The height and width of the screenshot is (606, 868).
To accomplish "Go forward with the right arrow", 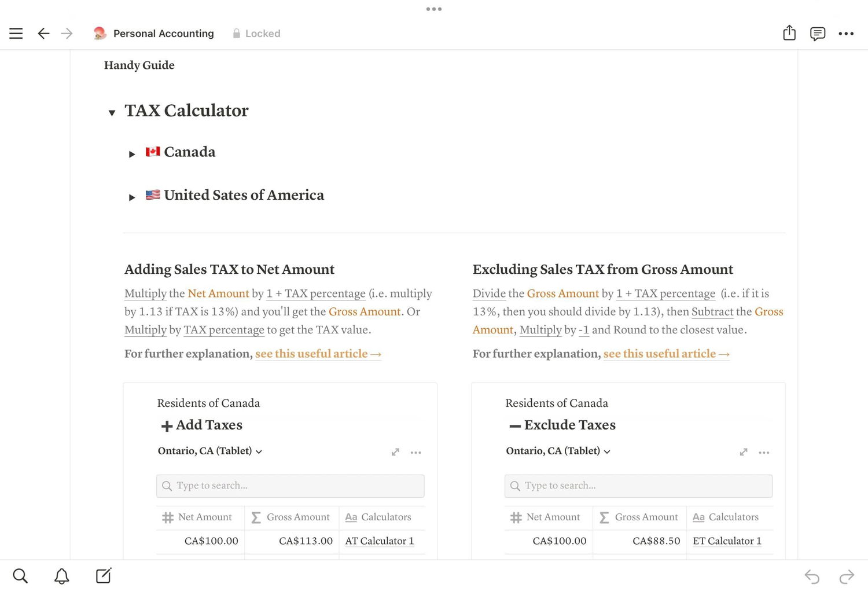I will (67, 34).
